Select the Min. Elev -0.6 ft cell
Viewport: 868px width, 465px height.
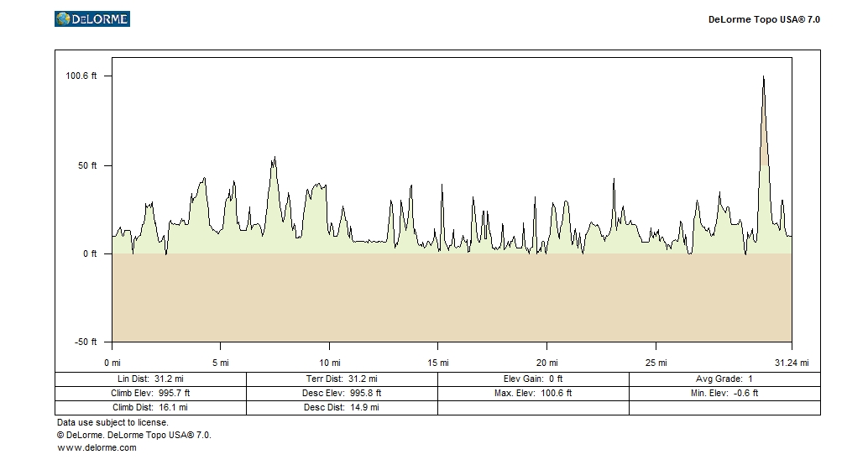pyautogui.click(x=724, y=393)
